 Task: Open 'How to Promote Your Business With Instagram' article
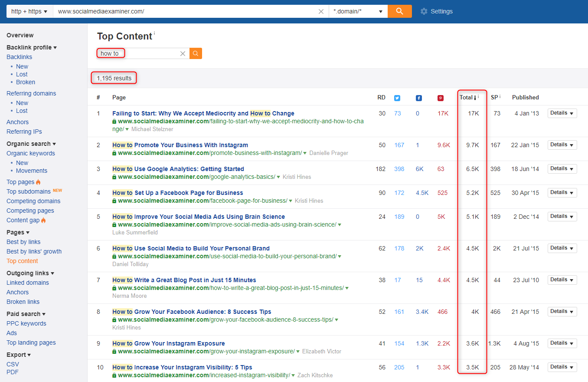[x=180, y=145]
